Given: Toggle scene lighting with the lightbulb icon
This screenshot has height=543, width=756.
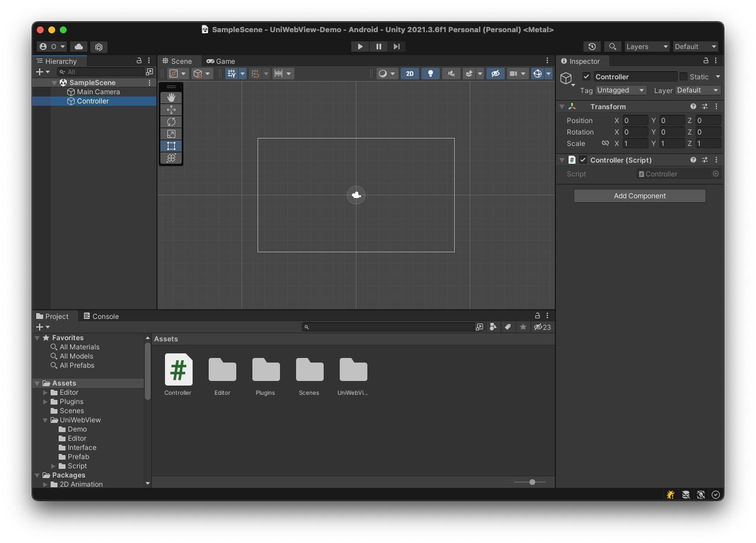Looking at the screenshot, I should pos(430,74).
